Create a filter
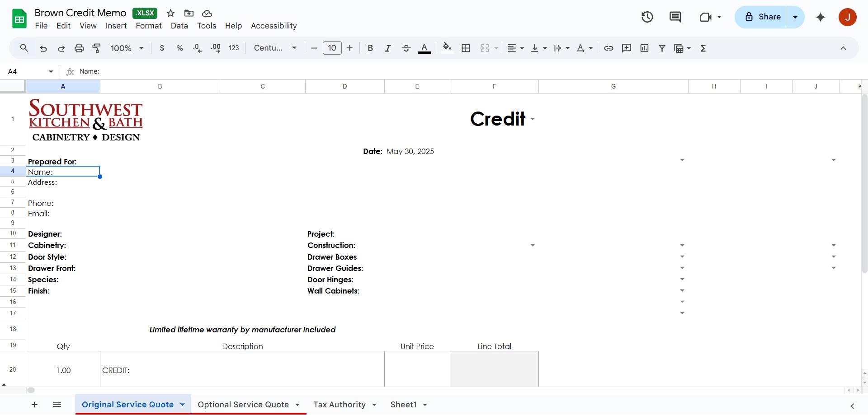Viewport: 868px width, 415px height. pyautogui.click(x=662, y=48)
